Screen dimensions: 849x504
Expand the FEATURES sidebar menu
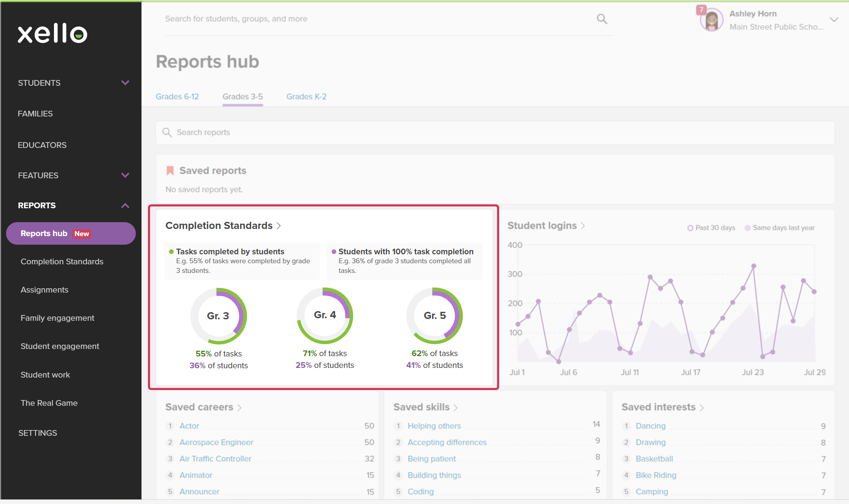click(x=125, y=175)
